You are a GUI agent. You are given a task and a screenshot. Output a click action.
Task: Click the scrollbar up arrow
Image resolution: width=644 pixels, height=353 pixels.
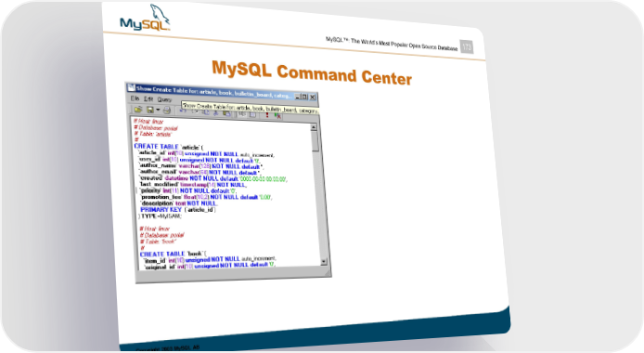pos(314,127)
